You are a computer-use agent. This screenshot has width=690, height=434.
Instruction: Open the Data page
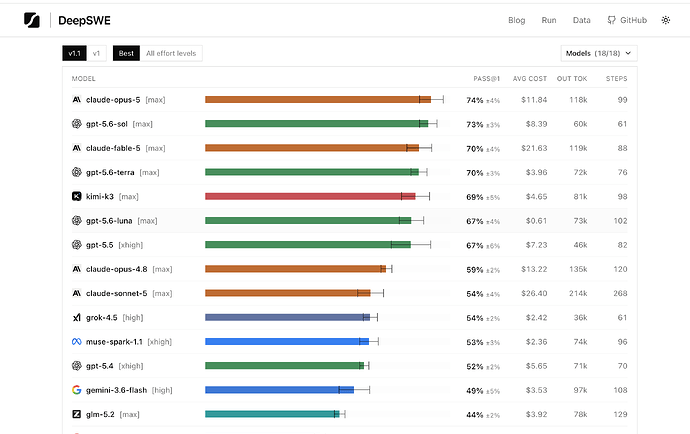(581, 20)
